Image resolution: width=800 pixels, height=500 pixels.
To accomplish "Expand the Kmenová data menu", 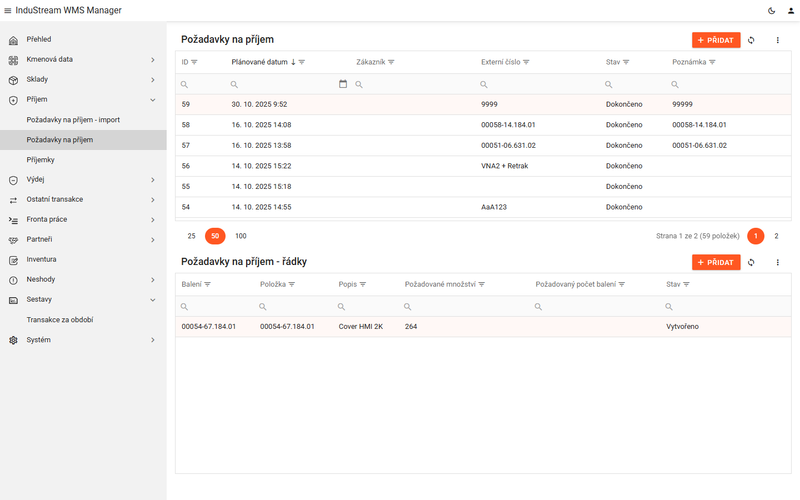I will click(x=83, y=60).
